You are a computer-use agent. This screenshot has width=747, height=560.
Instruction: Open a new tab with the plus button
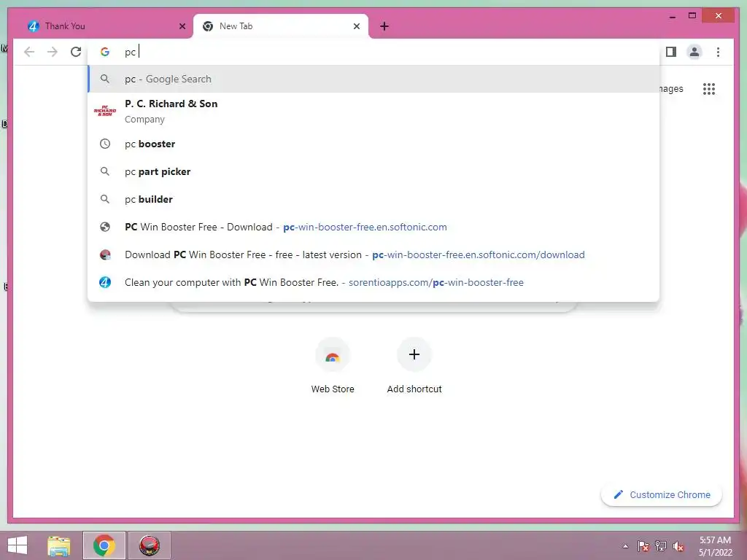tap(384, 26)
